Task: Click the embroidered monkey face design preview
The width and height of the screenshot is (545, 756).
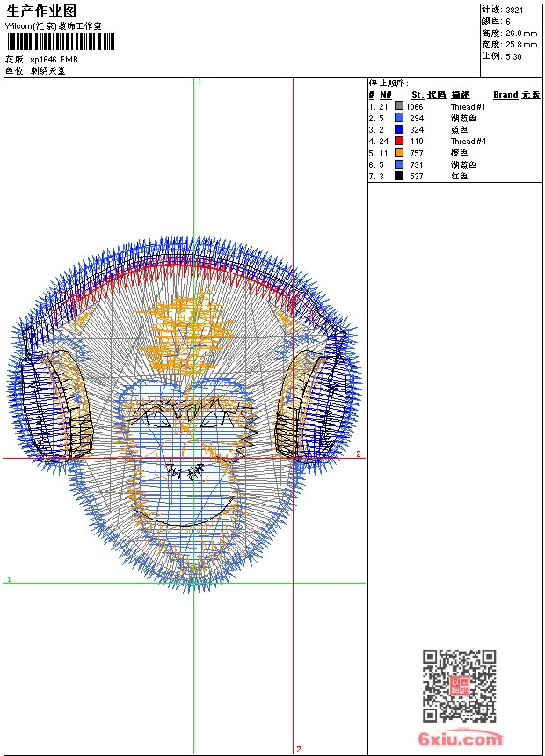Action: coord(185,413)
